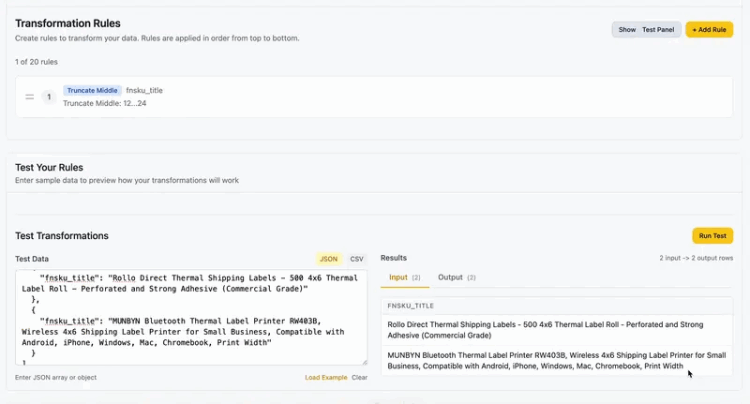Click the 'Truncate Middle: 12...24' rule description

click(105, 103)
